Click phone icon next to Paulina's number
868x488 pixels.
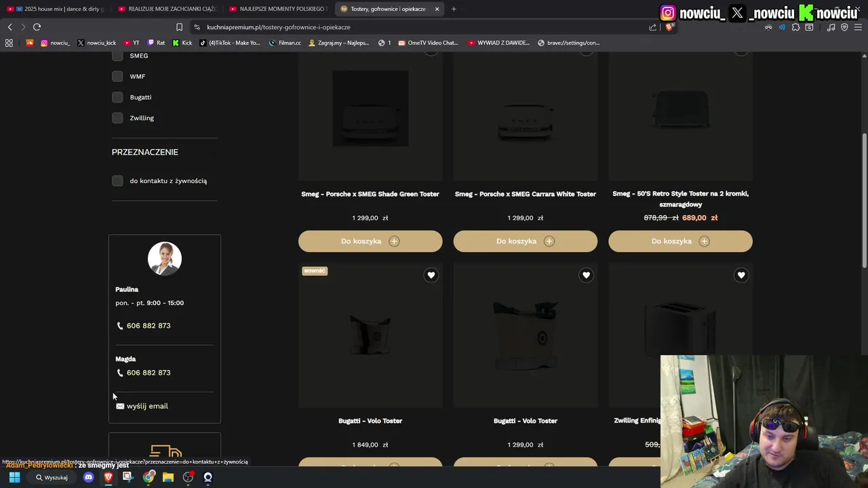coord(120,326)
